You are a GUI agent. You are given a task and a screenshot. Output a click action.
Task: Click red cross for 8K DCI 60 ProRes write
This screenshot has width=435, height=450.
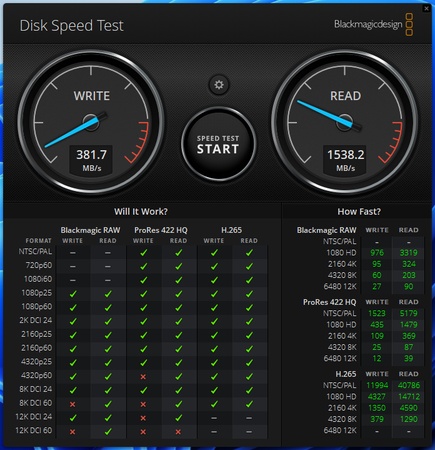point(143,404)
